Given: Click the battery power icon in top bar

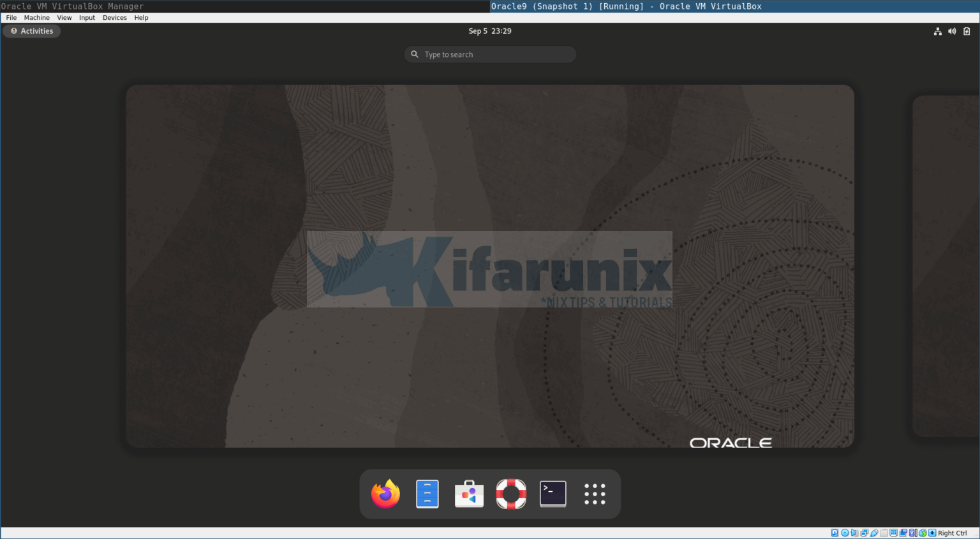Looking at the screenshot, I should point(967,31).
